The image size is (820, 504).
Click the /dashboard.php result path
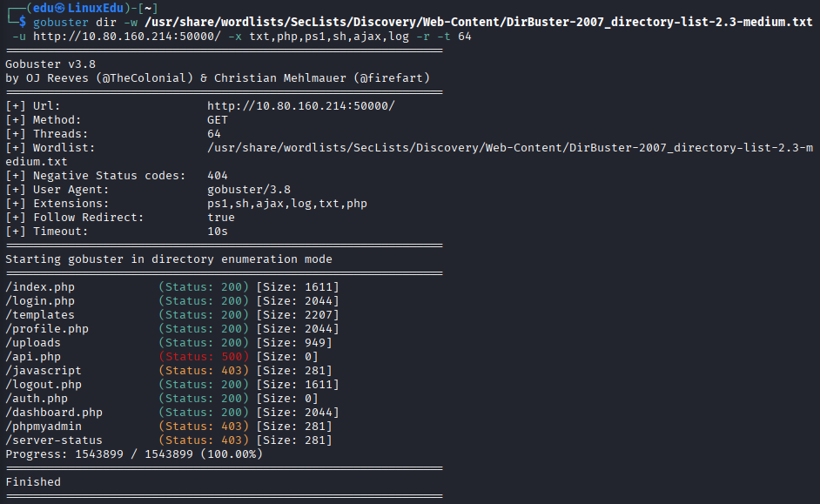tap(54, 413)
